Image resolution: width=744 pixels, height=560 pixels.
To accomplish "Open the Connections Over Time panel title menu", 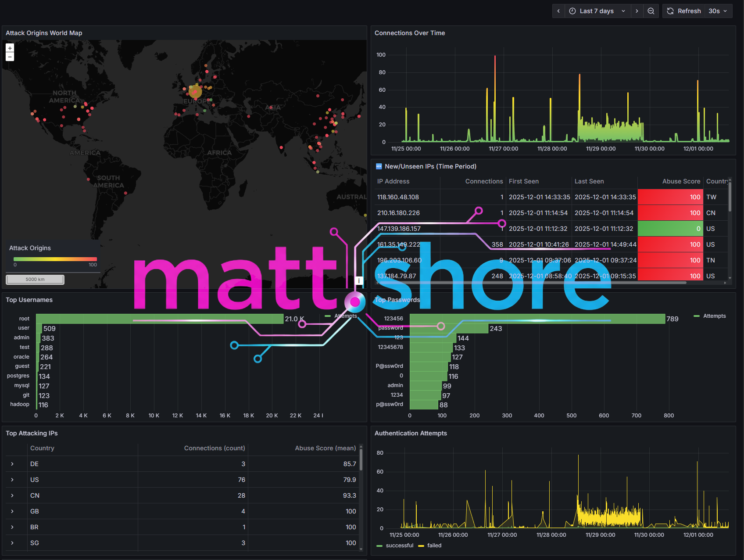I will (410, 33).
